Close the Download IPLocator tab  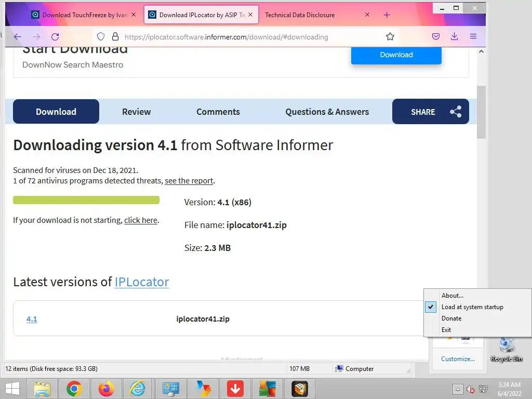point(250,15)
